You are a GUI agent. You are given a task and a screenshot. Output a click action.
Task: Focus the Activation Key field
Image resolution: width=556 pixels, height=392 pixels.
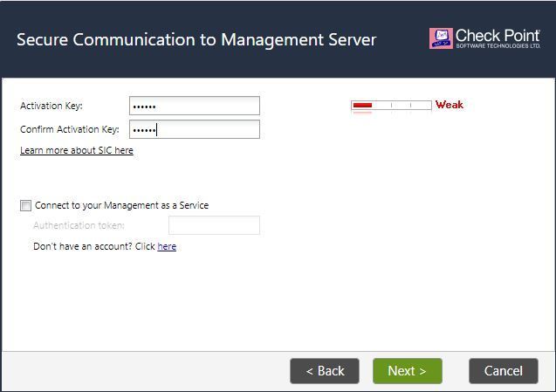tap(194, 106)
